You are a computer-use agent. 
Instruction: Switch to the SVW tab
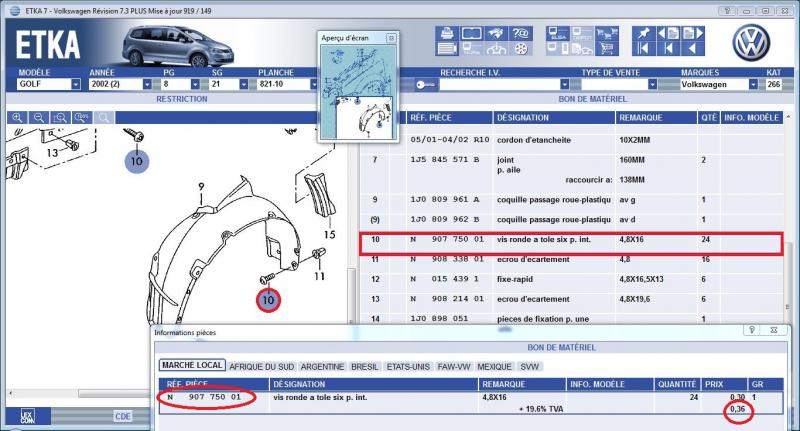click(530, 367)
